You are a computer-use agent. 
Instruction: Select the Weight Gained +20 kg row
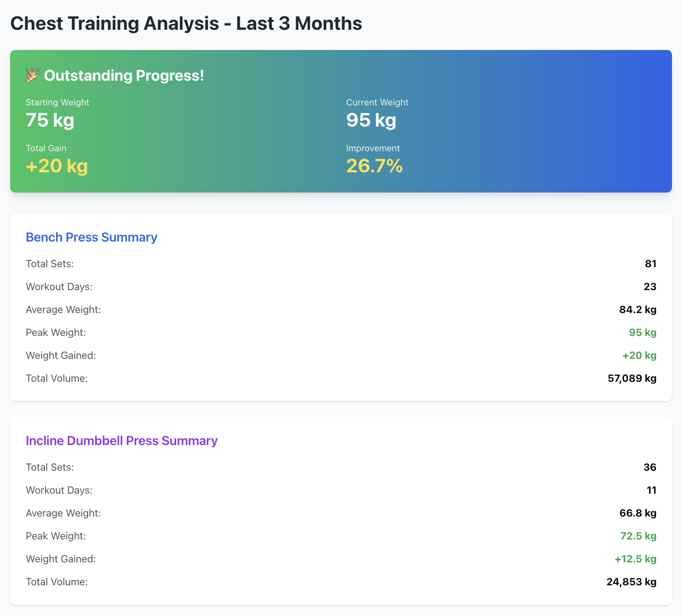click(x=639, y=355)
